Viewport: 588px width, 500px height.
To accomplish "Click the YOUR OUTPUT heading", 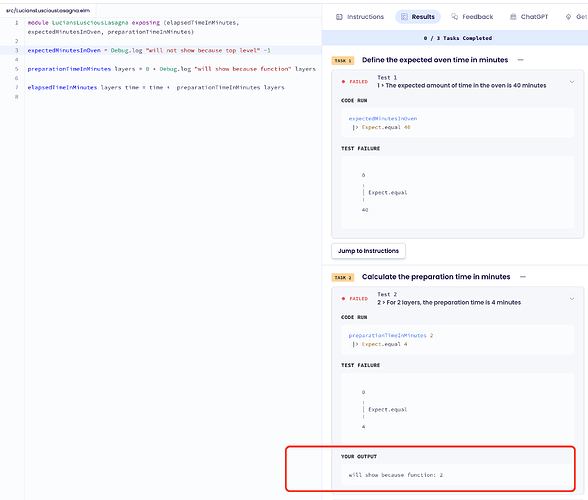I will [x=359, y=456].
